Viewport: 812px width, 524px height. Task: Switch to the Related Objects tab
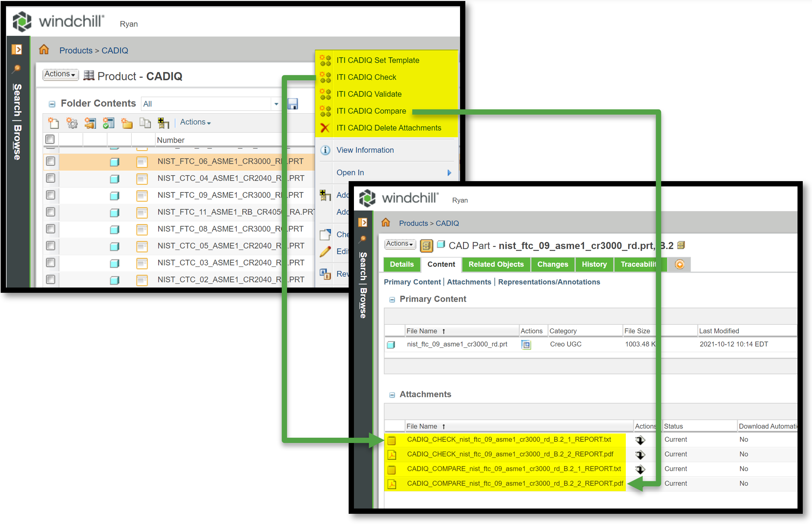[x=496, y=264]
